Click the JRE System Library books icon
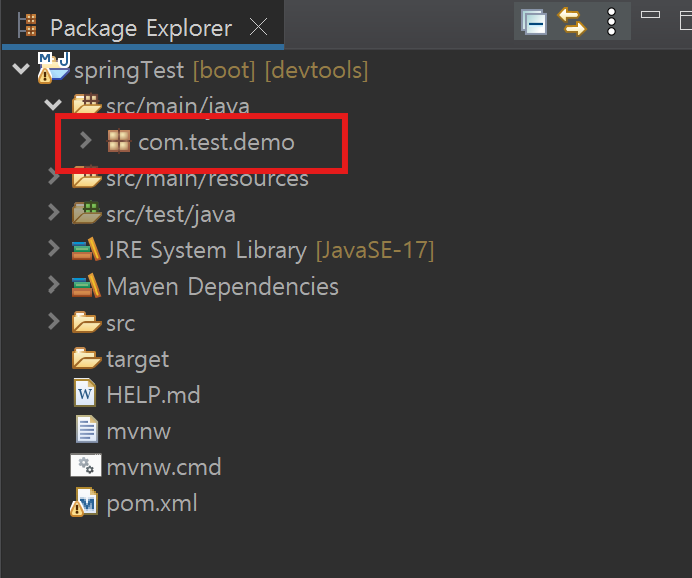This screenshot has width=692, height=578. pyautogui.click(x=86, y=249)
